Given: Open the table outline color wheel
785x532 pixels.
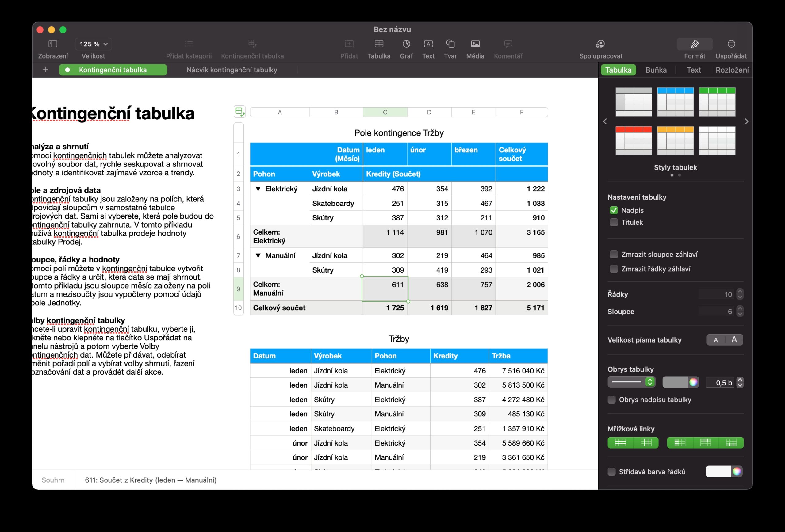Looking at the screenshot, I should point(693,382).
